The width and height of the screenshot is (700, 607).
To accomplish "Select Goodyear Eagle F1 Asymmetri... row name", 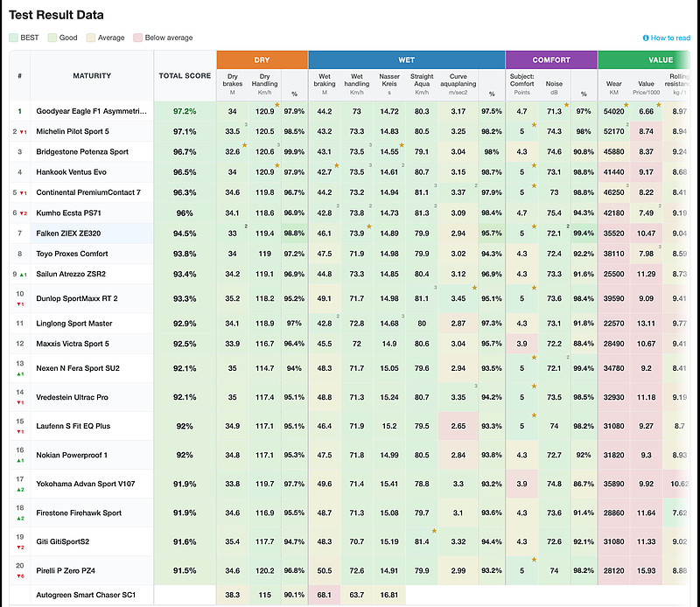I will click(x=92, y=111).
